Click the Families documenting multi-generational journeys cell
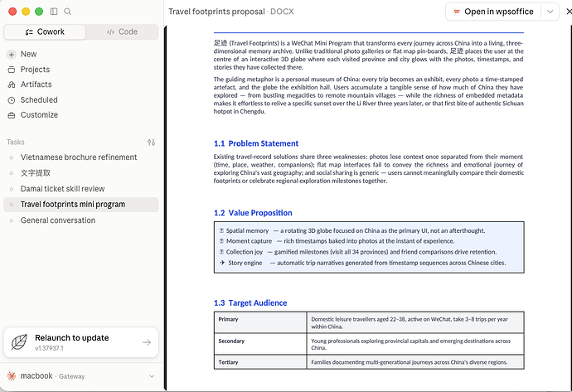 point(415,362)
